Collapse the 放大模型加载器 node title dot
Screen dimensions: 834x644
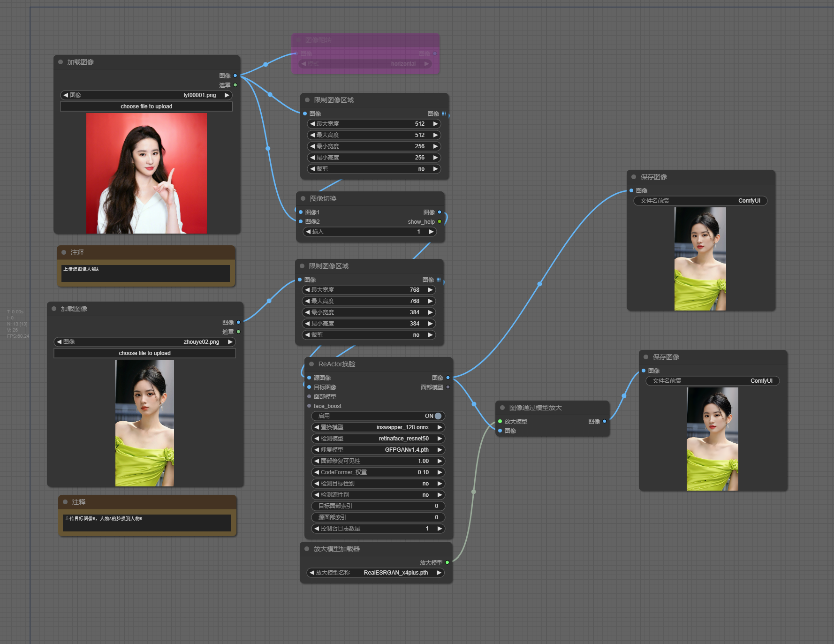[x=307, y=549]
